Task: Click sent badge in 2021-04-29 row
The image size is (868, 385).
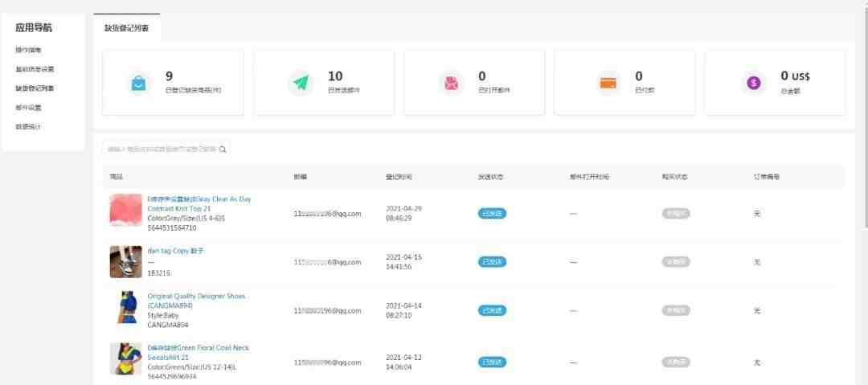Action: [x=492, y=214]
